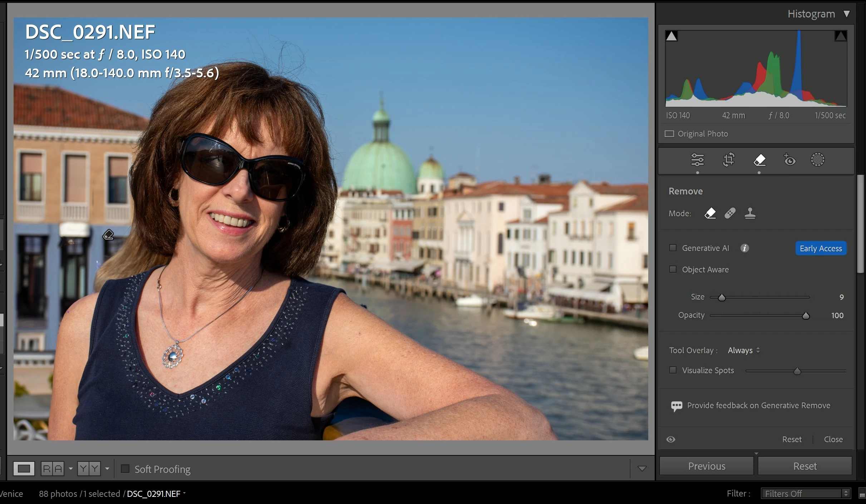Enable the Generative AI checkbox
Screen dimensions: 866x504
673,248
